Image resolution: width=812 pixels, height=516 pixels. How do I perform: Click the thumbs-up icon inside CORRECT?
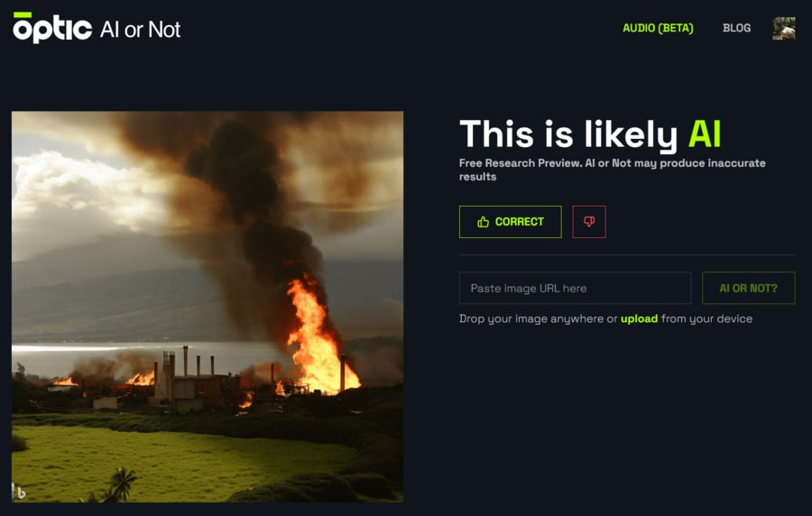tap(484, 222)
